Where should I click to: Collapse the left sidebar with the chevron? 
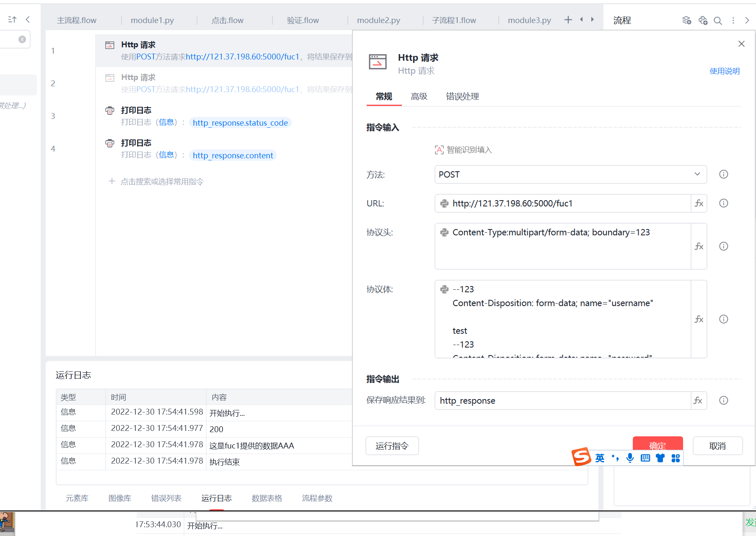[28, 20]
